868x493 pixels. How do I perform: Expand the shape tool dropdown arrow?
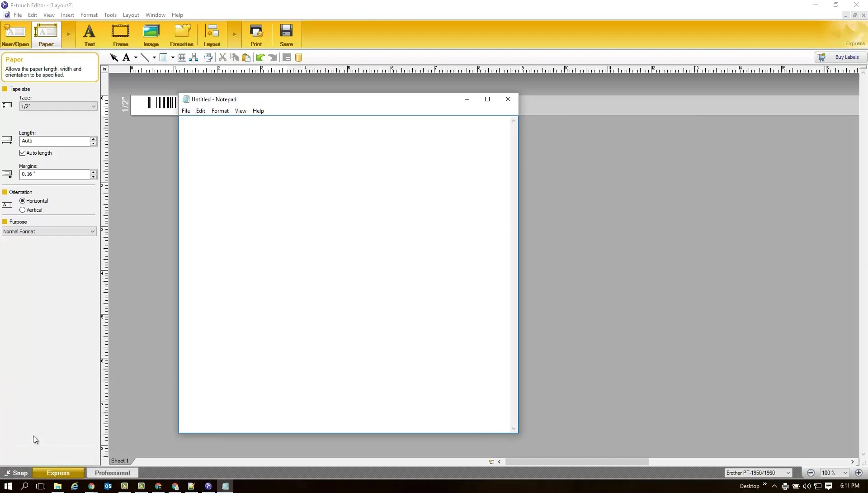click(x=173, y=57)
